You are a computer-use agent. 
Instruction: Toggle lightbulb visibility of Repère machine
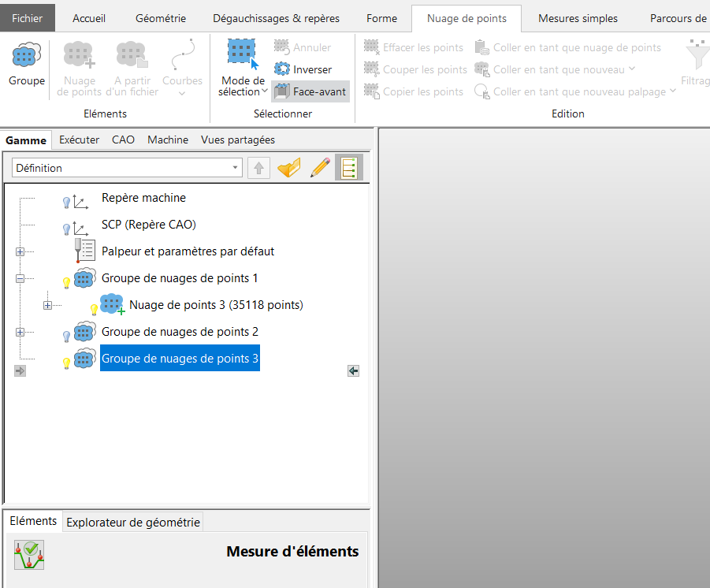pyautogui.click(x=67, y=203)
